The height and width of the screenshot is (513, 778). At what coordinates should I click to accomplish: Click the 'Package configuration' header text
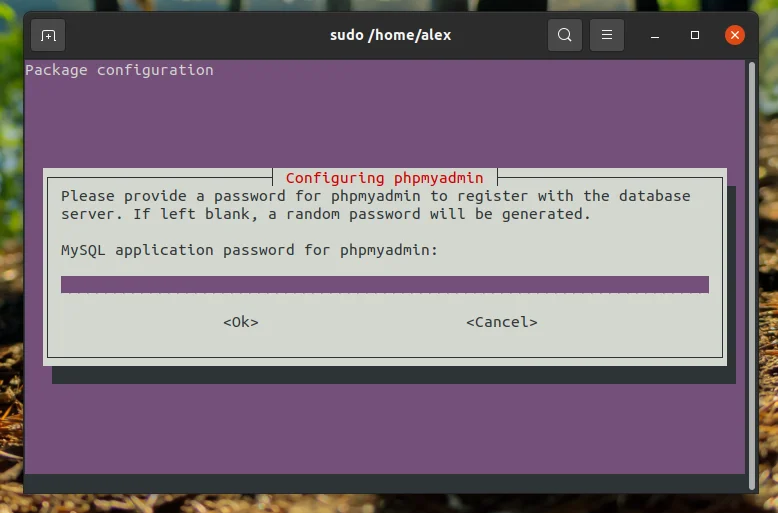pyautogui.click(x=120, y=70)
